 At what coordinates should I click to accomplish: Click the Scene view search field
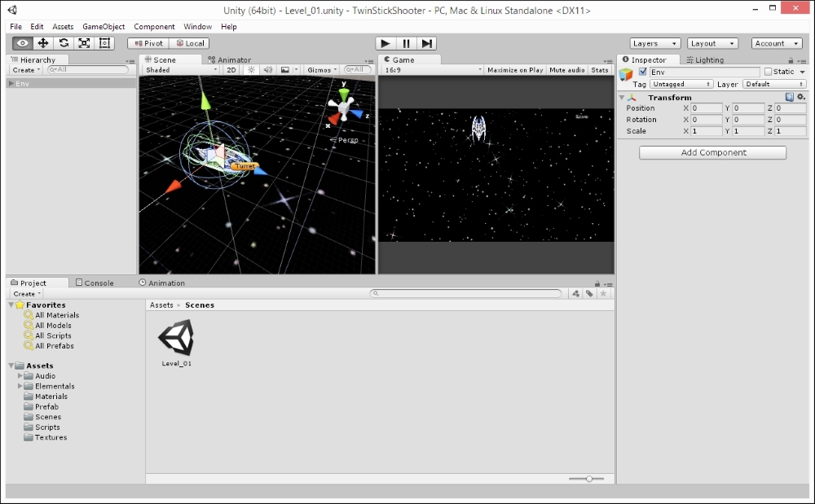click(358, 69)
